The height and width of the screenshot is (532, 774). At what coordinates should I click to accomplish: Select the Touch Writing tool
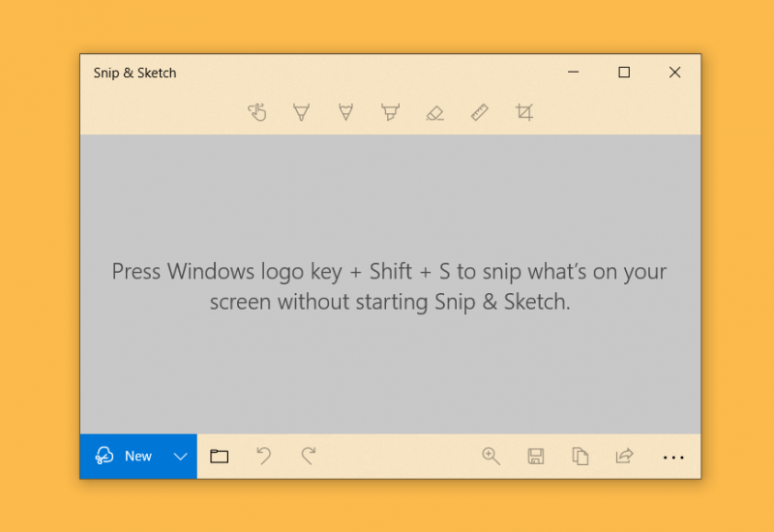(x=256, y=112)
